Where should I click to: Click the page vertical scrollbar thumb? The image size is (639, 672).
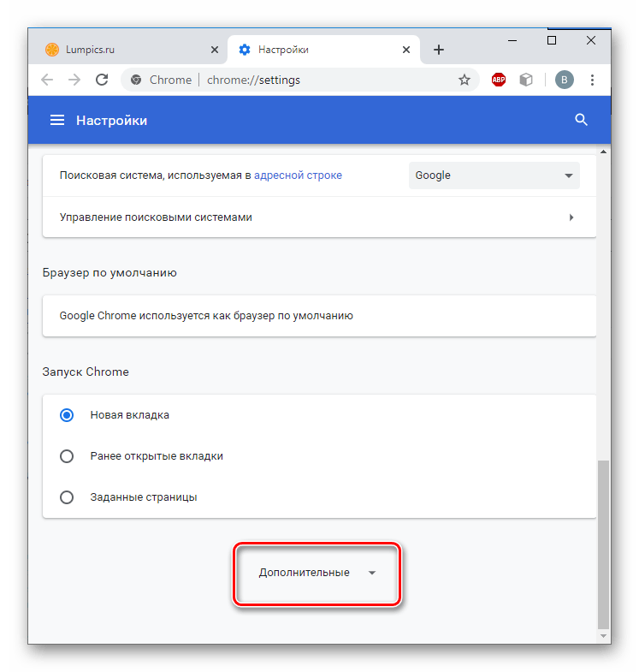point(603,544)
